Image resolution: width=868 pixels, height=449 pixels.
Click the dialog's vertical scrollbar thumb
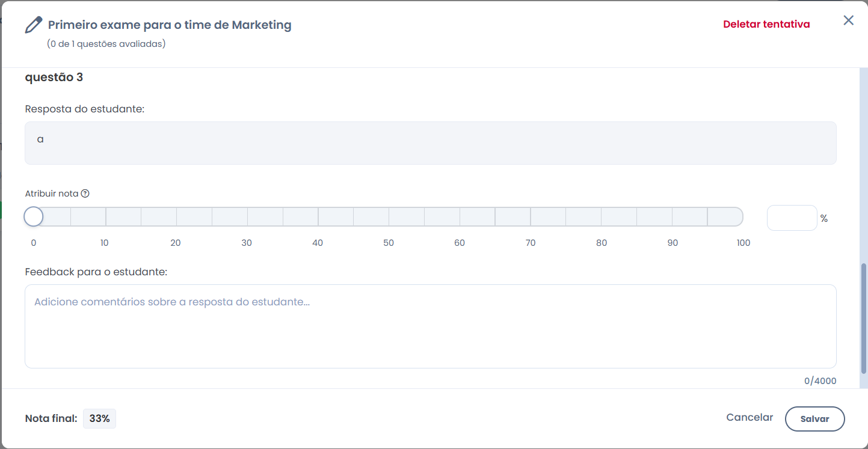[x=864, y=319]
